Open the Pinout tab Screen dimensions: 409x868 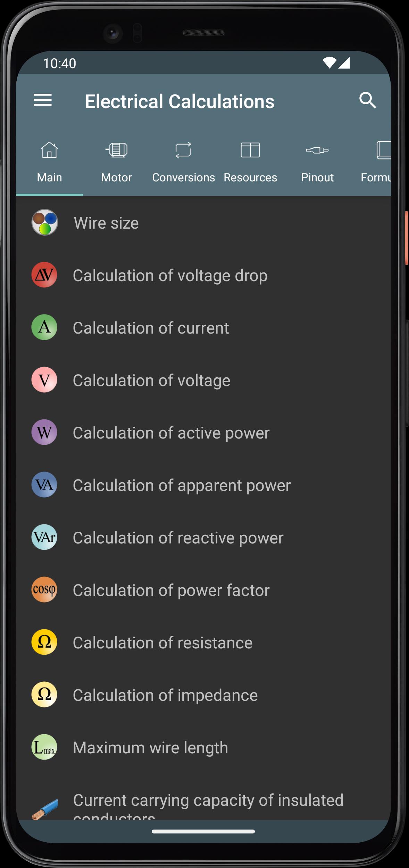[x=317, y=162]
